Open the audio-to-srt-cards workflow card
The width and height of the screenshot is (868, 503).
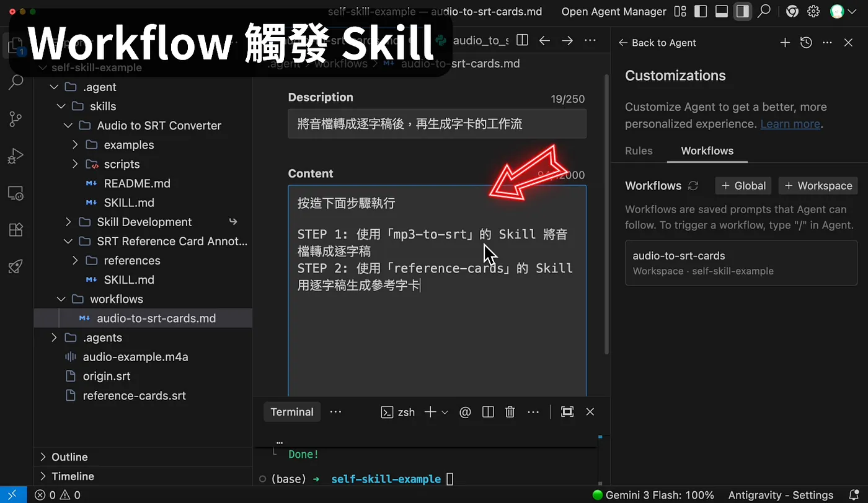click(x=741, y=263)
